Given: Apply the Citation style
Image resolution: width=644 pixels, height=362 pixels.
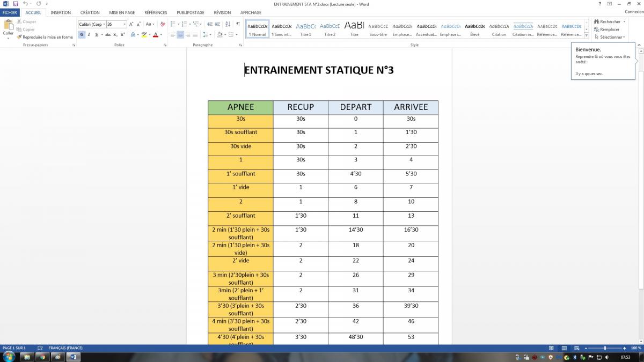Looking at the screenshot, I should point(499,29).
